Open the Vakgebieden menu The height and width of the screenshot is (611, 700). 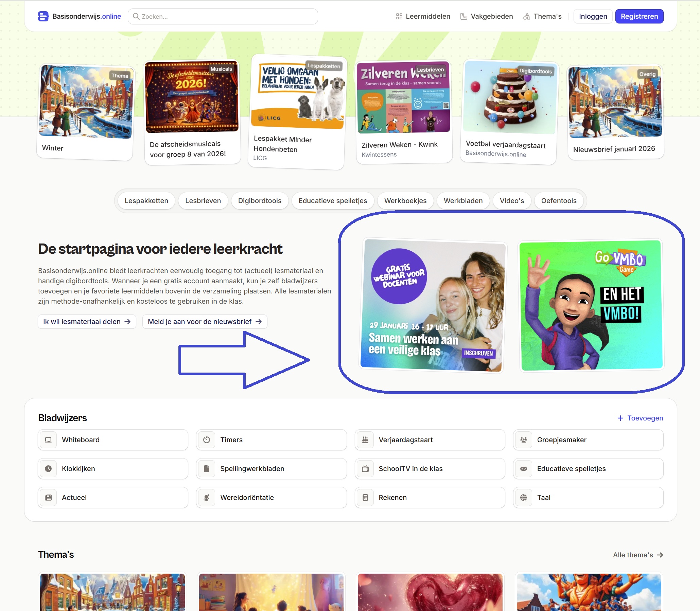coord(487,16)
